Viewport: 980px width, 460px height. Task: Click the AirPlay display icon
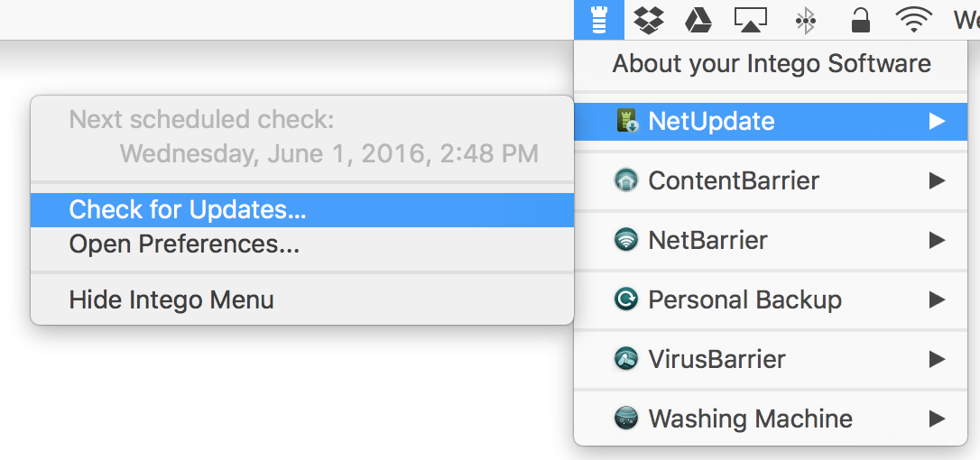tap(751, 21)
